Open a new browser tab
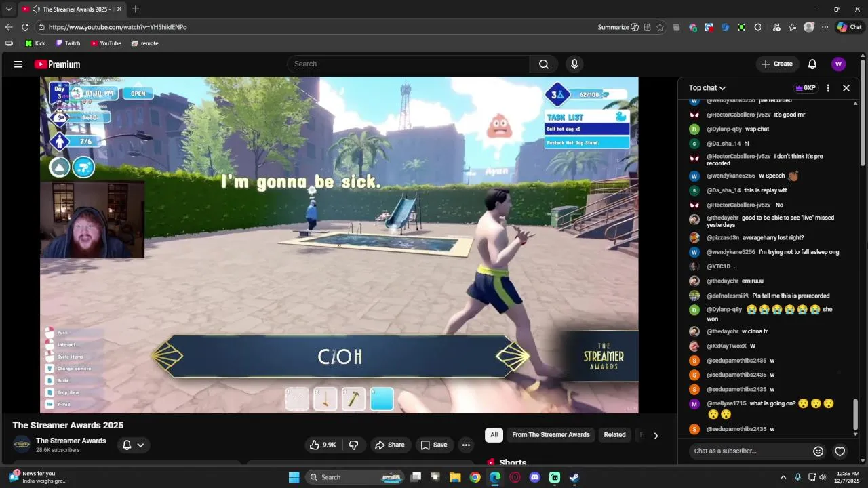Viewport: 868px width, 488px height. click(x=136, y=9)
